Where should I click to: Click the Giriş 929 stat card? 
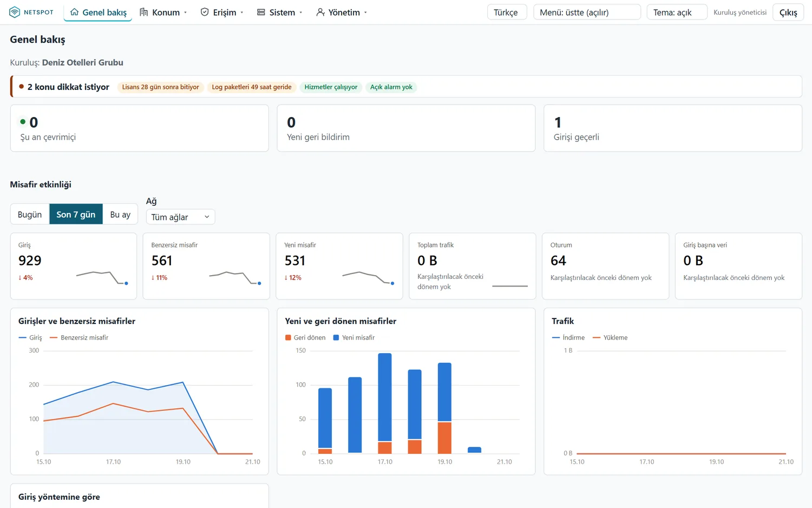[x=74, y=266]
